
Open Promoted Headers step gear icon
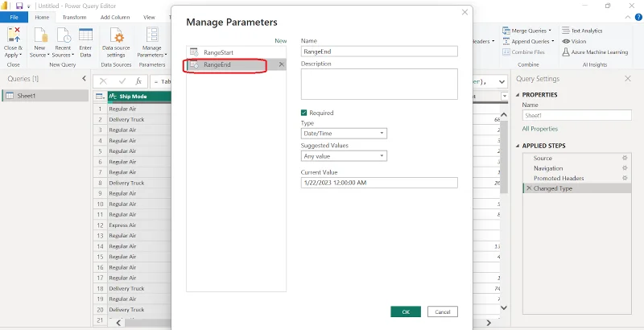pyautogui.click(x=625, y=178)
